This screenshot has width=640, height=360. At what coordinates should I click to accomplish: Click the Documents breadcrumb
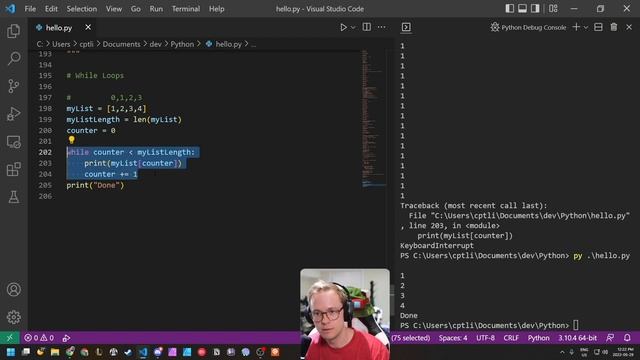click(x=121, y=44)
